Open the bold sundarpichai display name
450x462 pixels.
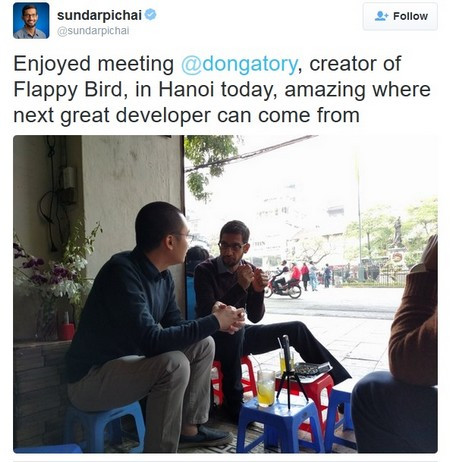[99, 15]
